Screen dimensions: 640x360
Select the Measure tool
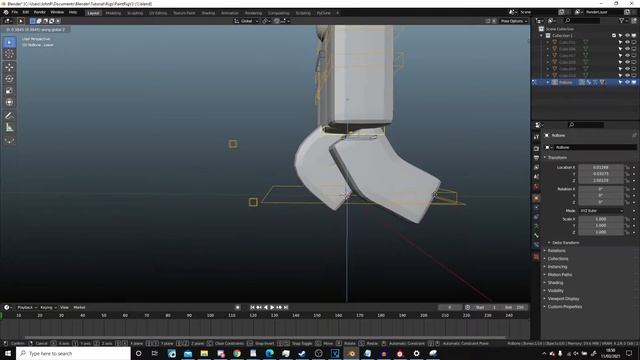tap(9, 128)
